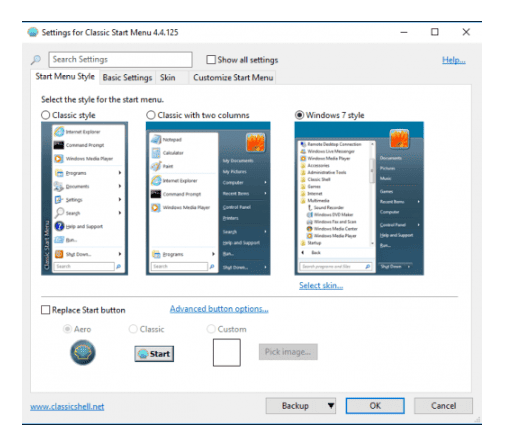Select Classic with two columns option
505x443 pixels.
point(151,115)
